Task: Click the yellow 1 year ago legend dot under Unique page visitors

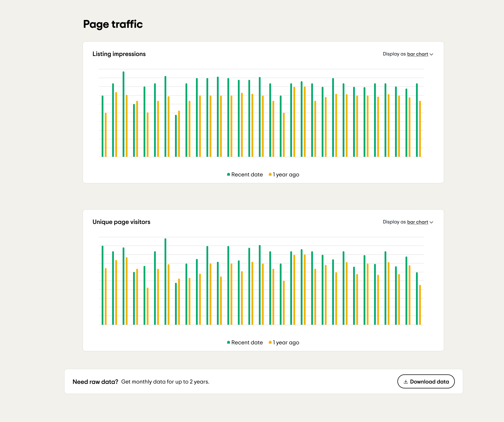Action: point(270,342)
